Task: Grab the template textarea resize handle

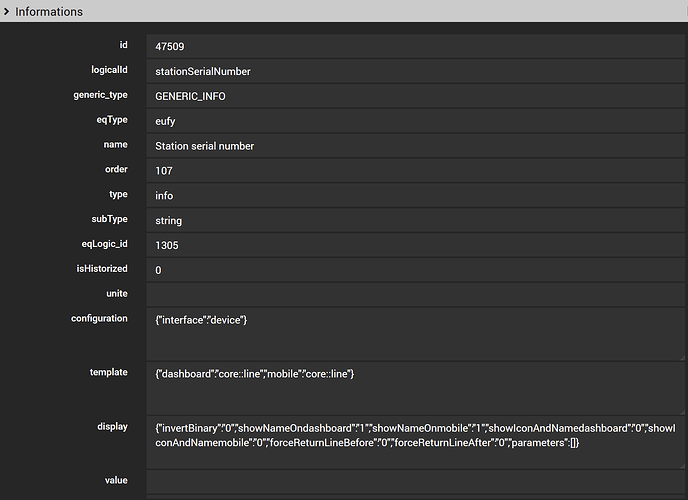Action: (682, 412)
